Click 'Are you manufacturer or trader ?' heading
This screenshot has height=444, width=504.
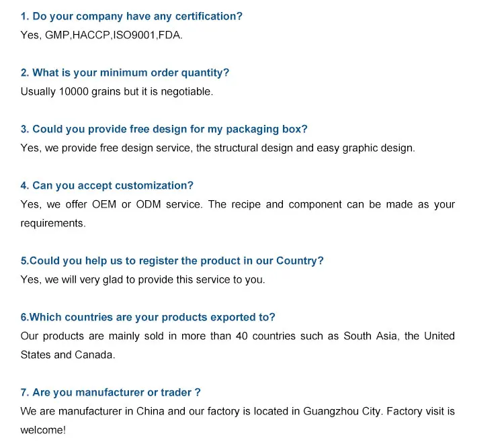click(x=111, y=392)
